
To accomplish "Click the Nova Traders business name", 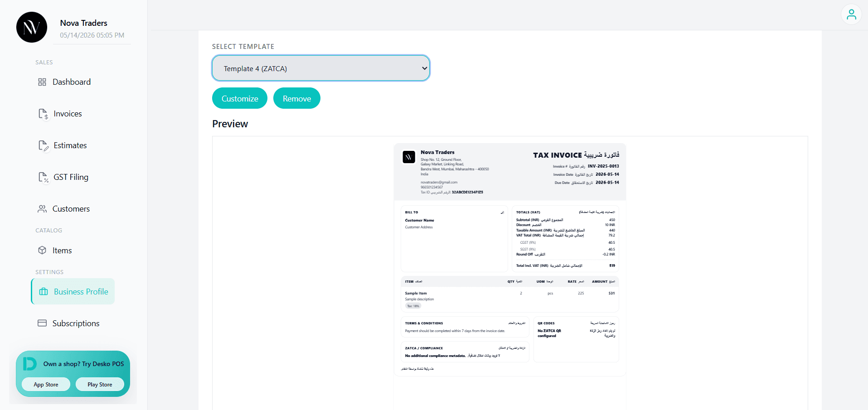I will (x=84, y=23).
